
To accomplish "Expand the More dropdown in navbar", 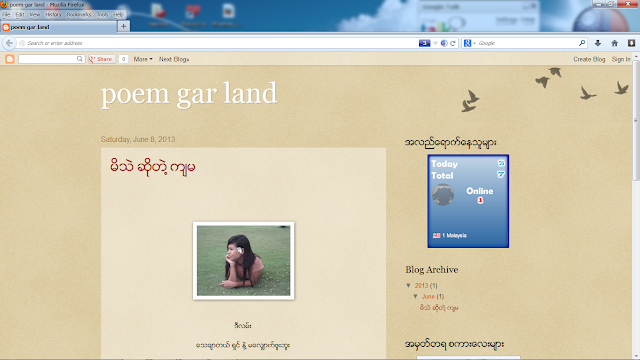I will coord(143,59).
